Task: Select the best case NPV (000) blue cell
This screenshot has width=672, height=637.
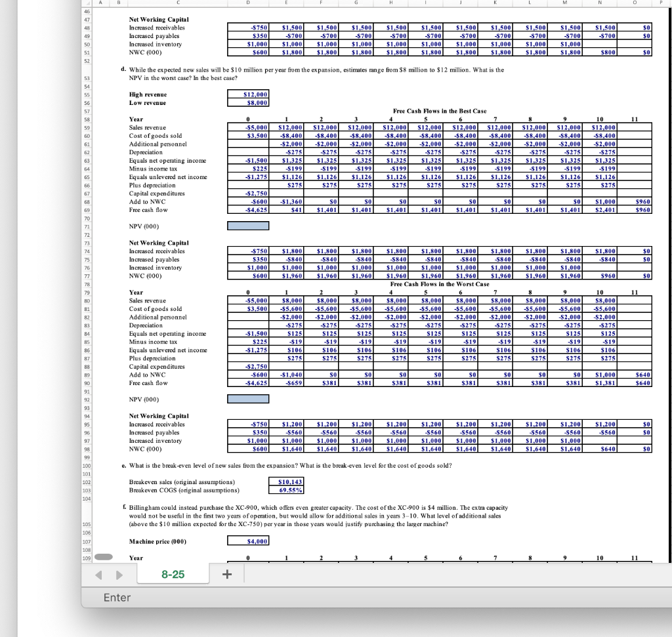Action: pos(248,226)
